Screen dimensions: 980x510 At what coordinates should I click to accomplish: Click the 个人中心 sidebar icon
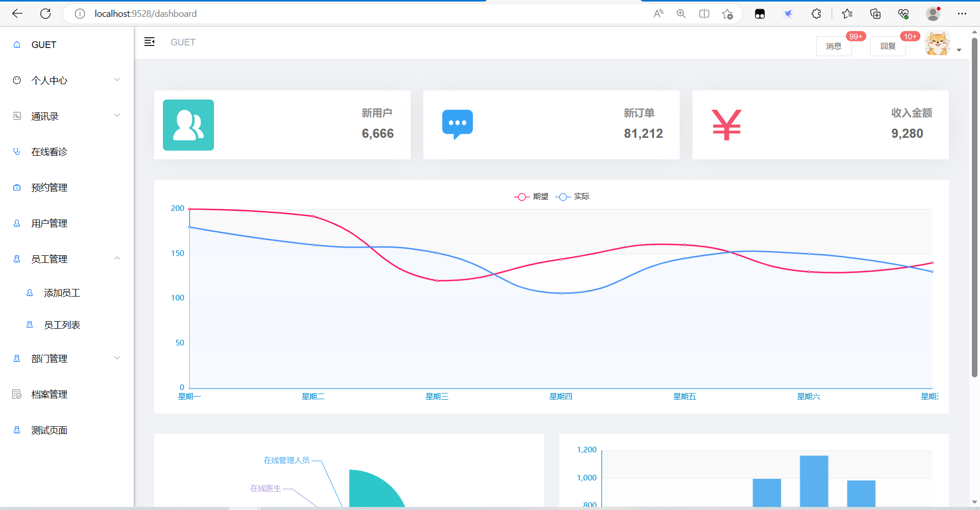(17, 80)
